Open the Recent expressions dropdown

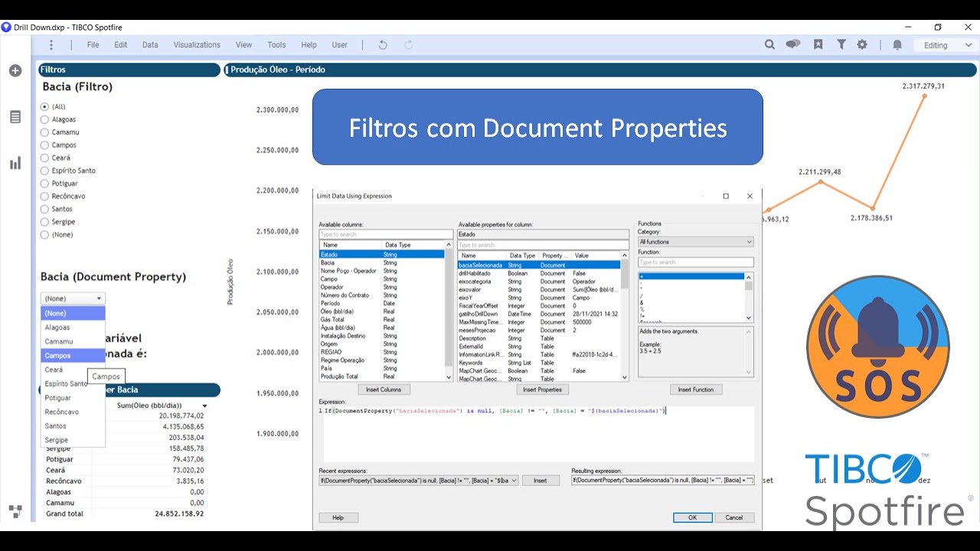pos(419,481)
